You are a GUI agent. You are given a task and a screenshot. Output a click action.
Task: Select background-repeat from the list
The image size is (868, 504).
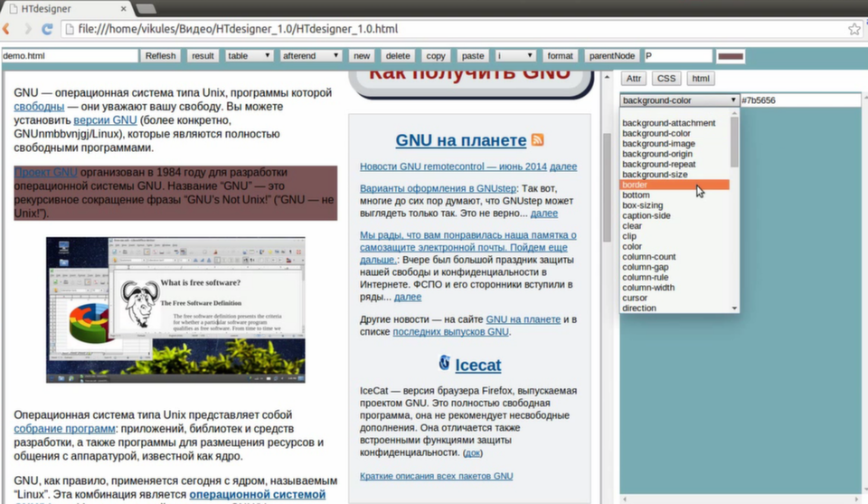click(659, 164)
